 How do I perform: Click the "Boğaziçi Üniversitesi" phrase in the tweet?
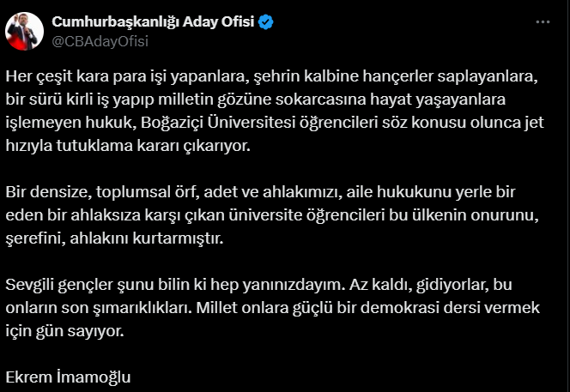218,123
